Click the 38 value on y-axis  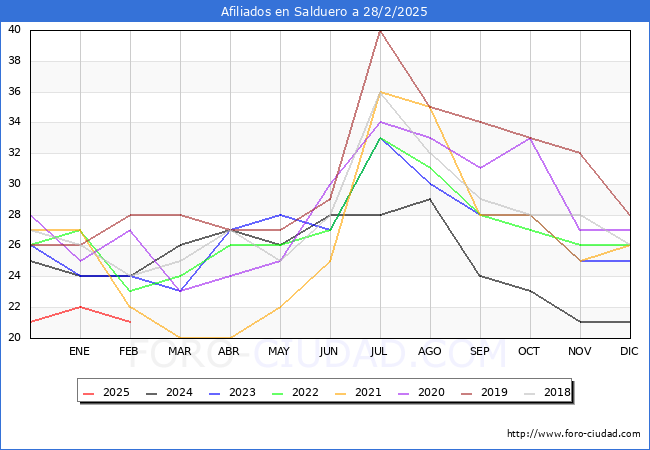15,60
